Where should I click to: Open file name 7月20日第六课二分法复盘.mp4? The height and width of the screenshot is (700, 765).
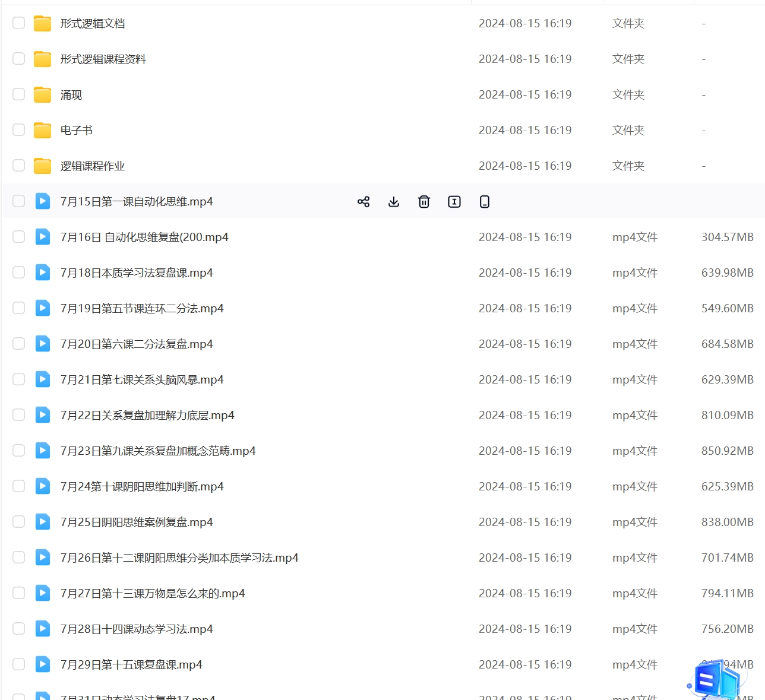coord(137,344)
